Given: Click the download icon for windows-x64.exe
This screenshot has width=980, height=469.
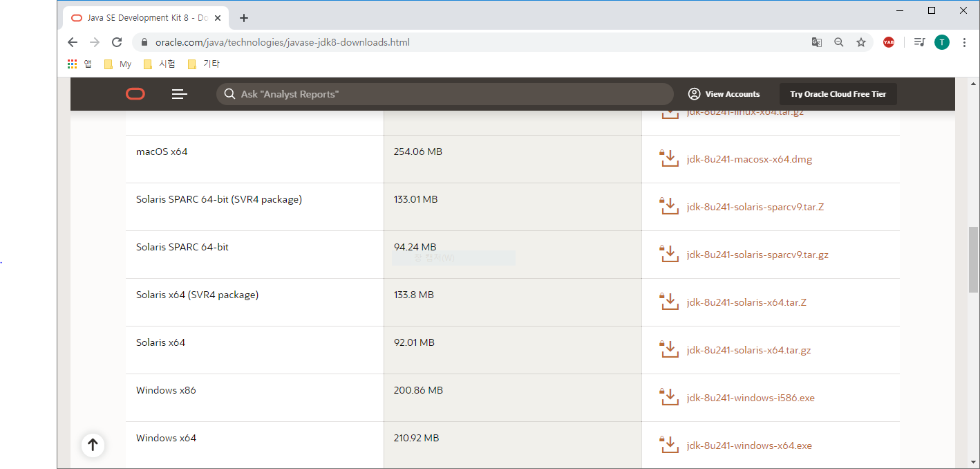Looking at the screenshot, I should [x=669, y=445].
